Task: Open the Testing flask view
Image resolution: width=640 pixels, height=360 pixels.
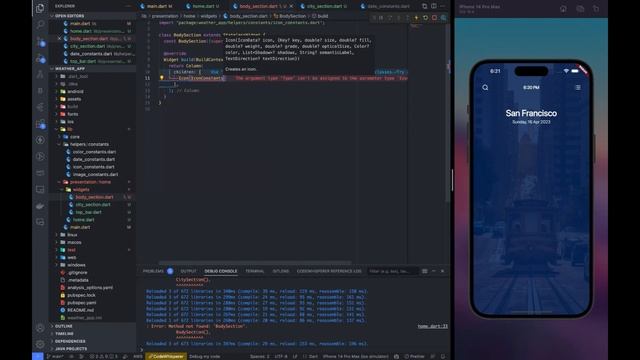Action: [40, 74]
